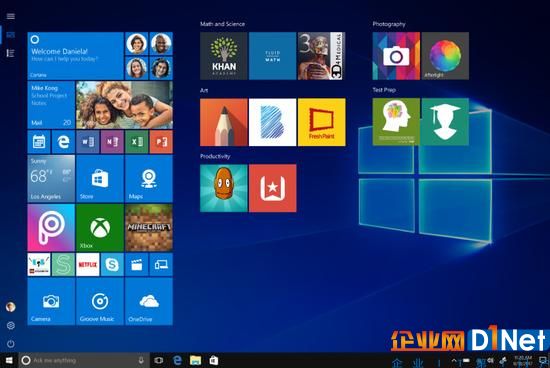Open the LEGO game tile
Image resolution: width=550 pixels, height=368 pixels.
coord(39,265)
